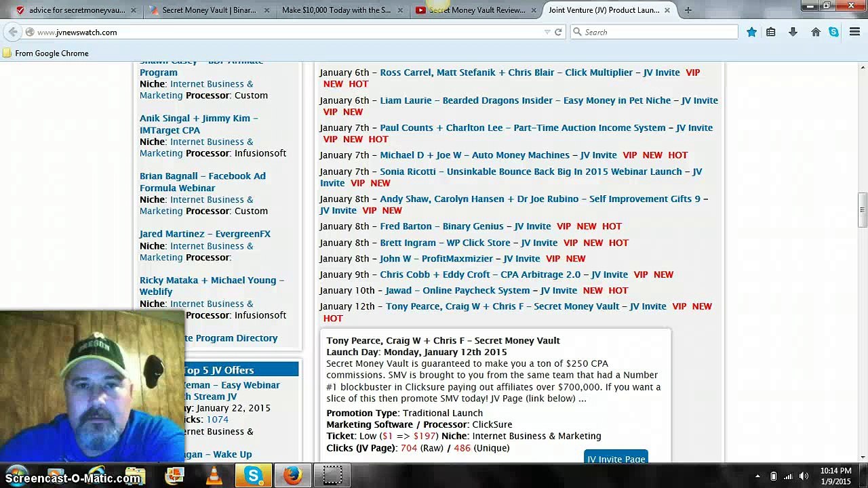The width and height of the screenshot is (868, 488).
Task: Focus the browser Search field
Action: pos(654,32)
